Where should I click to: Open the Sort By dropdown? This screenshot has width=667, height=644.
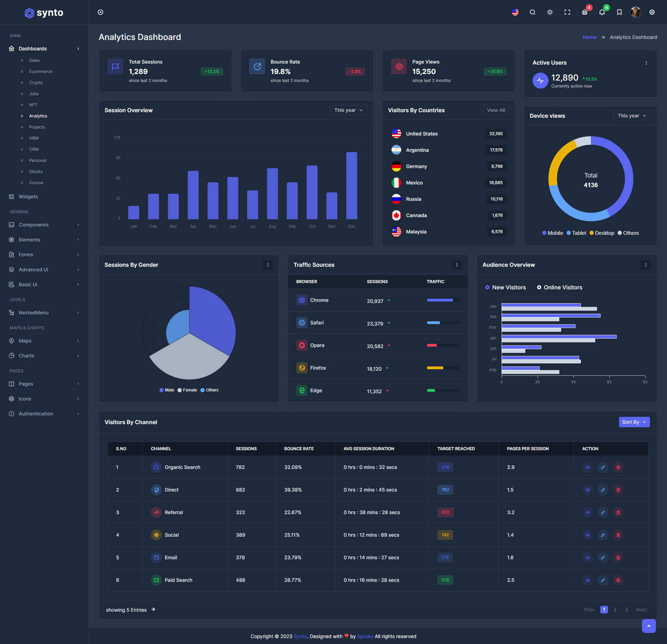click(634, 422)
